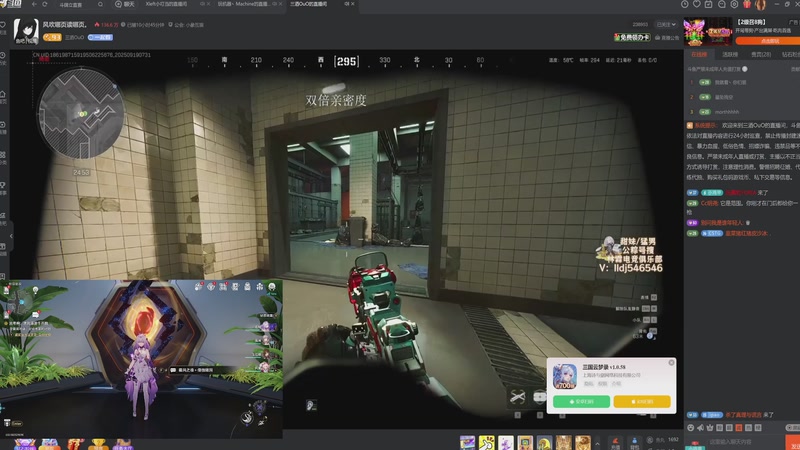Open the 活跃榜 ranking tab

coord(730,55)
